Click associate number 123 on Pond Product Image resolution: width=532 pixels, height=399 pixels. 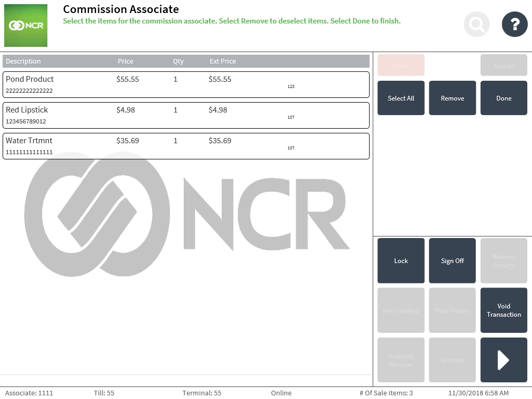[291, 86]
